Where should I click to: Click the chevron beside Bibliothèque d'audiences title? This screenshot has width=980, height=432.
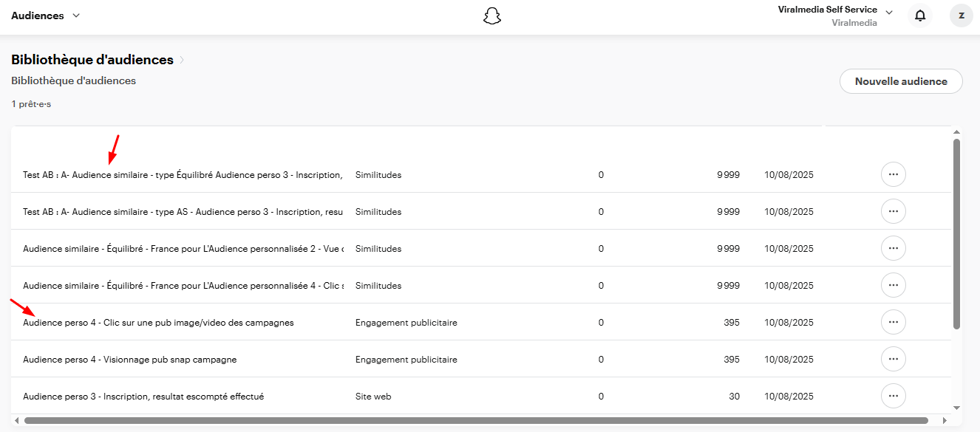tap(182, 60)
